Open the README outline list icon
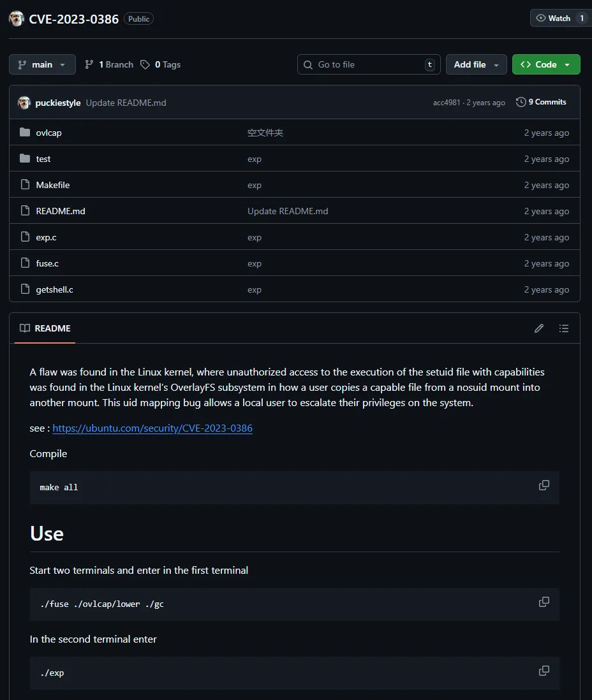This screenshot has width=592, height=700. pyautogui.click(x=563, y=328)
